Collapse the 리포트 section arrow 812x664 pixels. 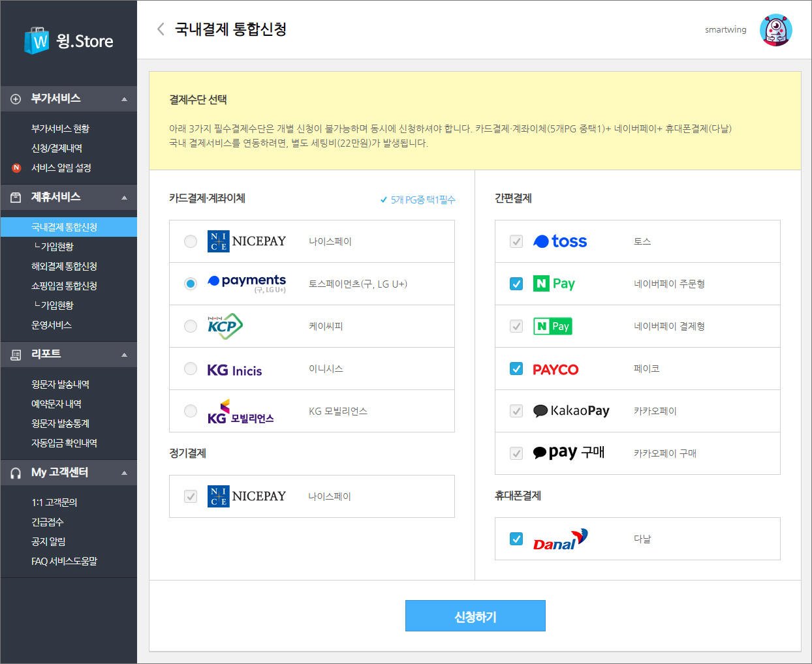click(x=124, y=355)
